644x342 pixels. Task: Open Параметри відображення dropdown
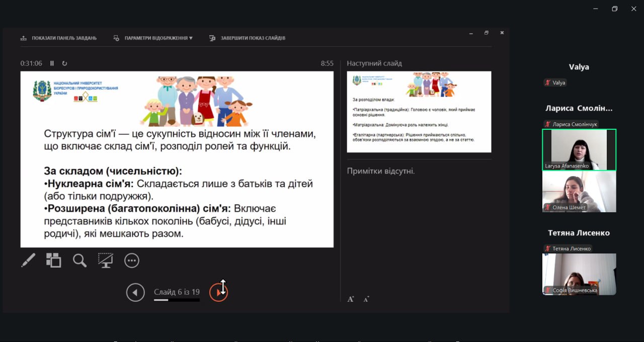pos(153,38)
